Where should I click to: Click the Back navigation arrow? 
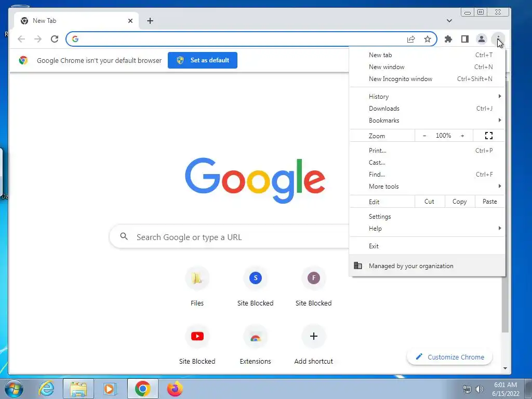tap(21, 39)
